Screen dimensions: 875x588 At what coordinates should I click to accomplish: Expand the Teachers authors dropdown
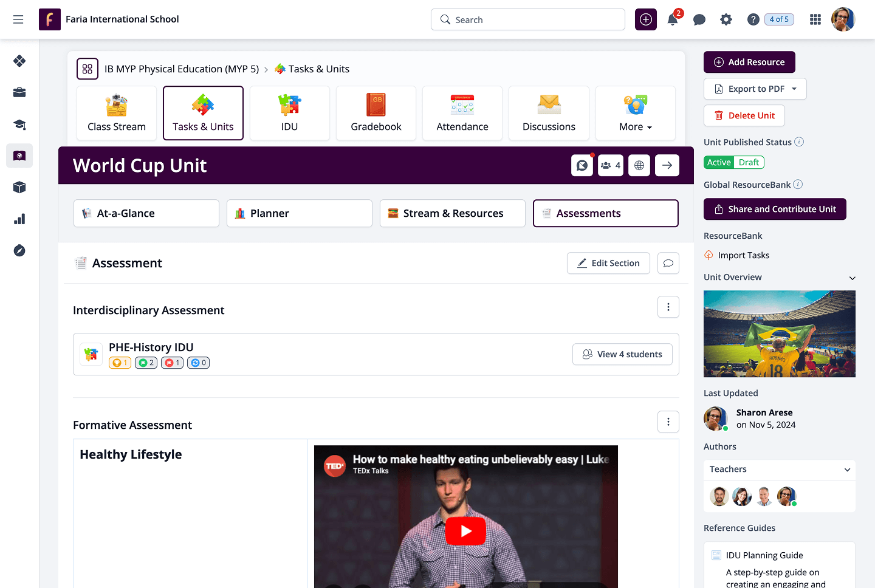coord(847,470)
